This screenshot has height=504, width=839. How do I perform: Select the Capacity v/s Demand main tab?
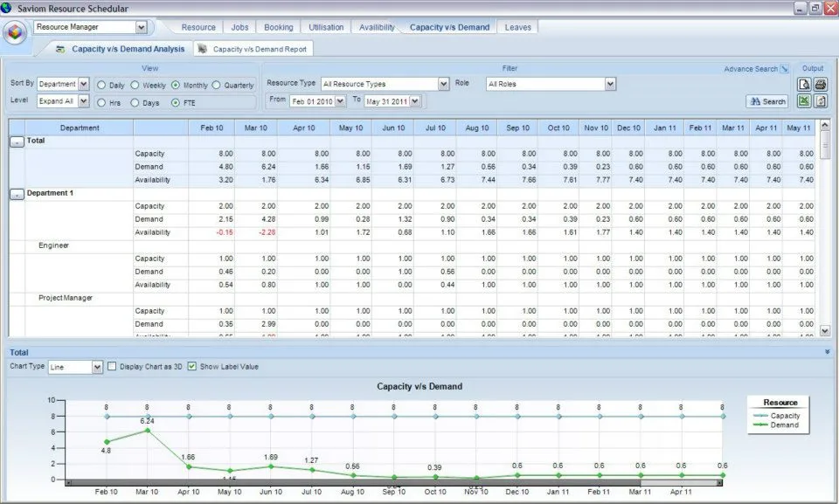point(449,27)
